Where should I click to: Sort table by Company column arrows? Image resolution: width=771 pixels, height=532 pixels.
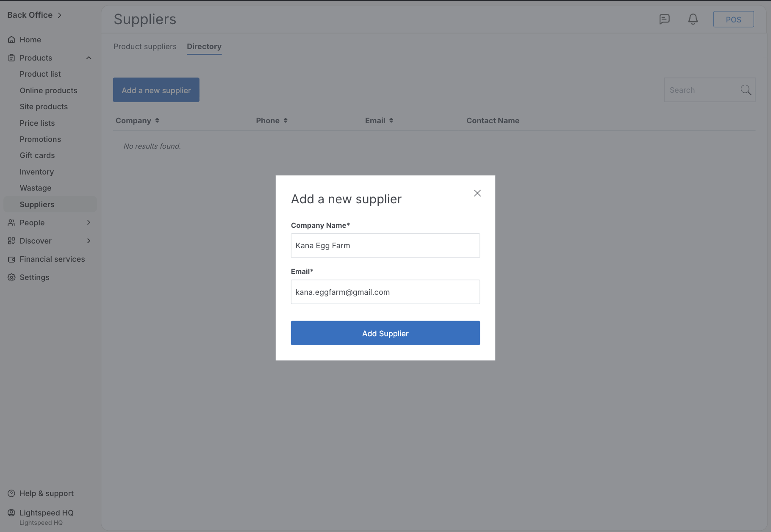157,121
